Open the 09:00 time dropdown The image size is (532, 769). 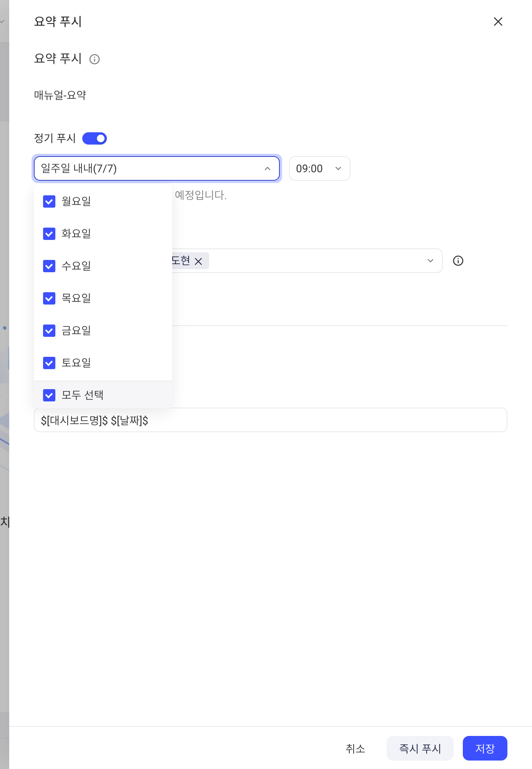[x=319, y=168]
